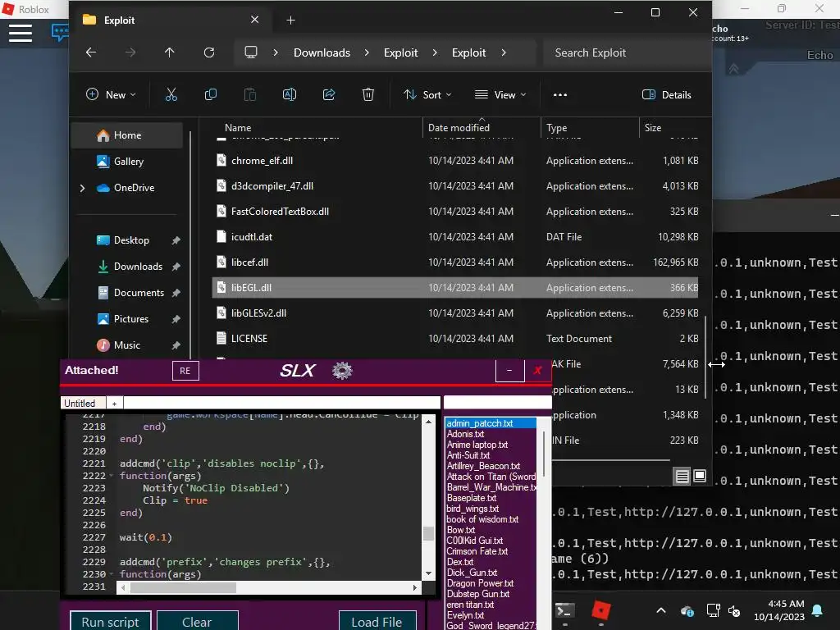Open Roblox chat bubble icon
The width and height of the screenshot is (840, 630).
pos(60,32)
